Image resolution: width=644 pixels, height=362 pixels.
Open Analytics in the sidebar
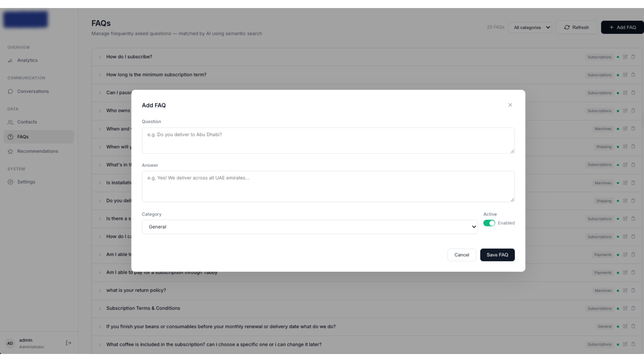click(27, 60)
